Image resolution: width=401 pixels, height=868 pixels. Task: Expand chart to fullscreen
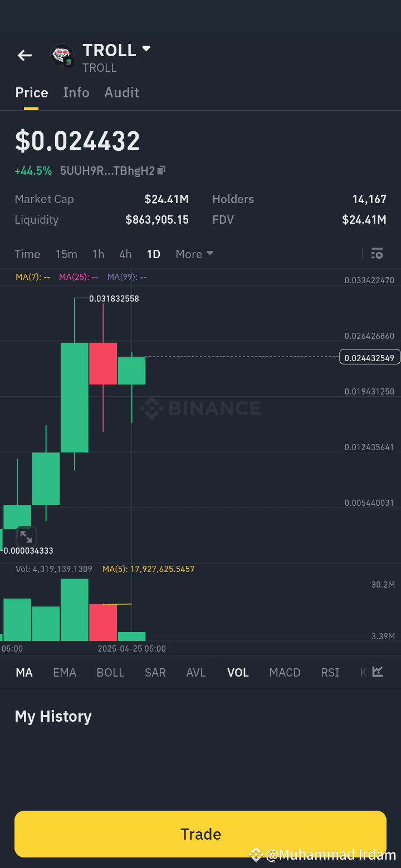pyautogui.click(x=26, y=536)
